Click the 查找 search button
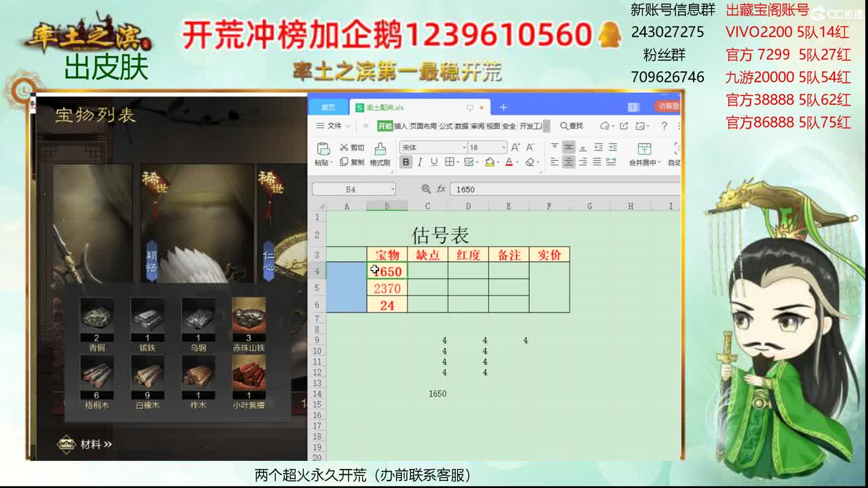Image resolution: width=868 pixels, height=488 pixels. click(x=572, y=126)
